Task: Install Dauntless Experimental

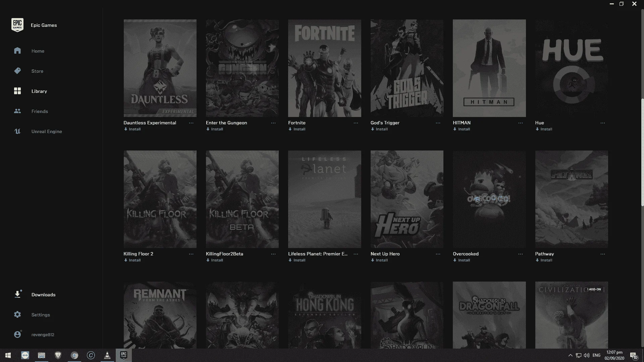Action: tap(132, 129)
